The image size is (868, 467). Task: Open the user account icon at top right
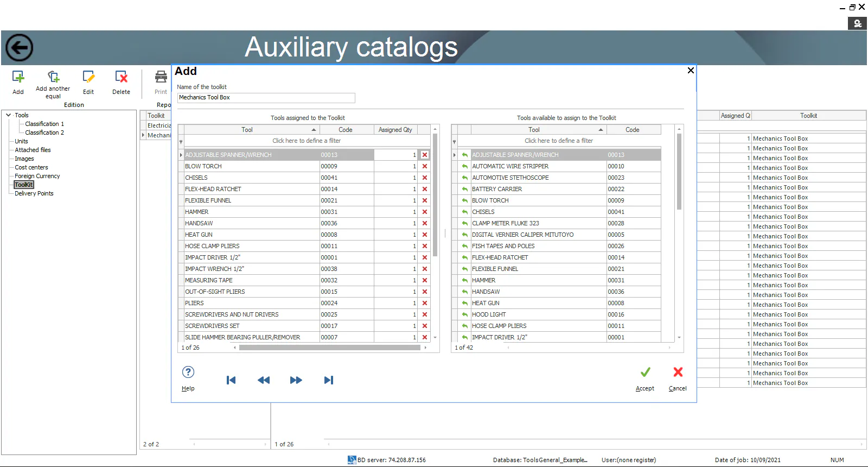coord(857,23)
